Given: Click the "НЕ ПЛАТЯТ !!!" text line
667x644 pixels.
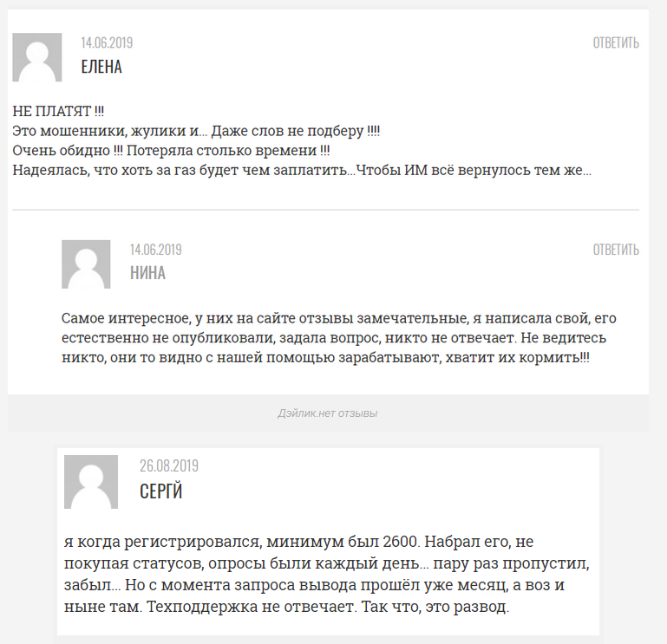Looking at the screenshot, I should [x=58, y=111].
